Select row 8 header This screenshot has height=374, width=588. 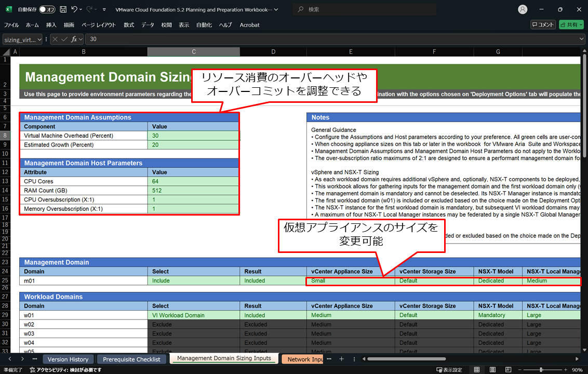5,136
